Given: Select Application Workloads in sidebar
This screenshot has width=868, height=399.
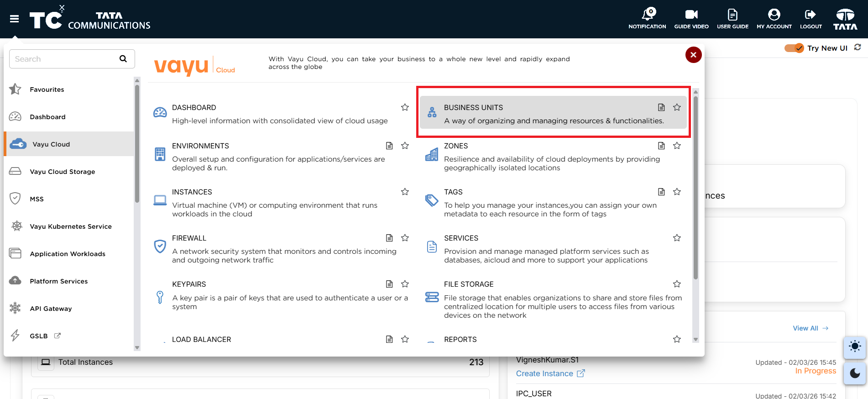Looking at the screenshot, I should pyautogui.click(x=68, y=254).
